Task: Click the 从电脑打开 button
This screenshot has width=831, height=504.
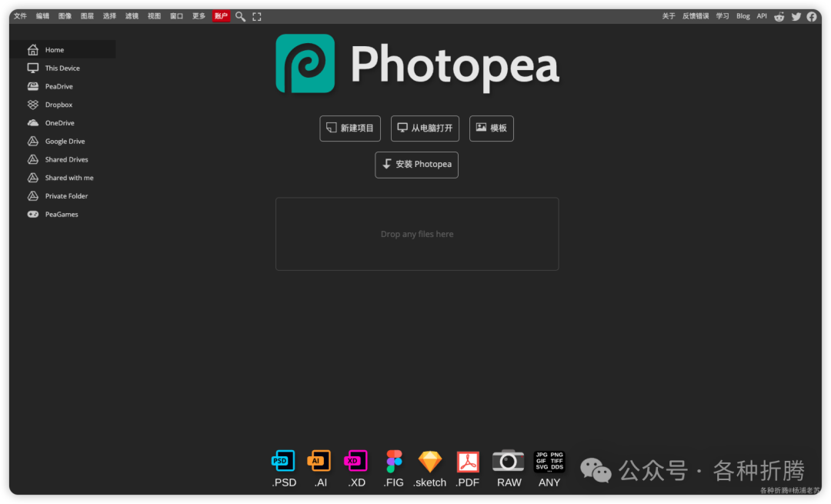Action: coord(425,129)
